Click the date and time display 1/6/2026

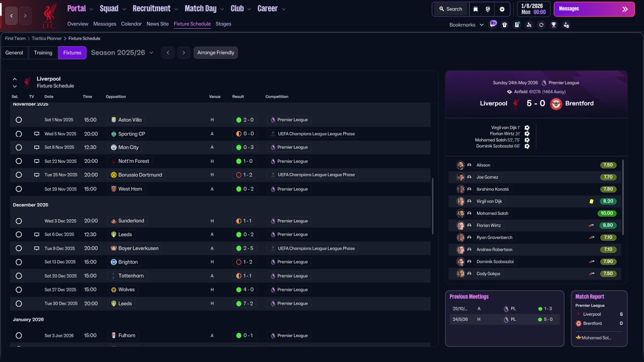point(533,9)
